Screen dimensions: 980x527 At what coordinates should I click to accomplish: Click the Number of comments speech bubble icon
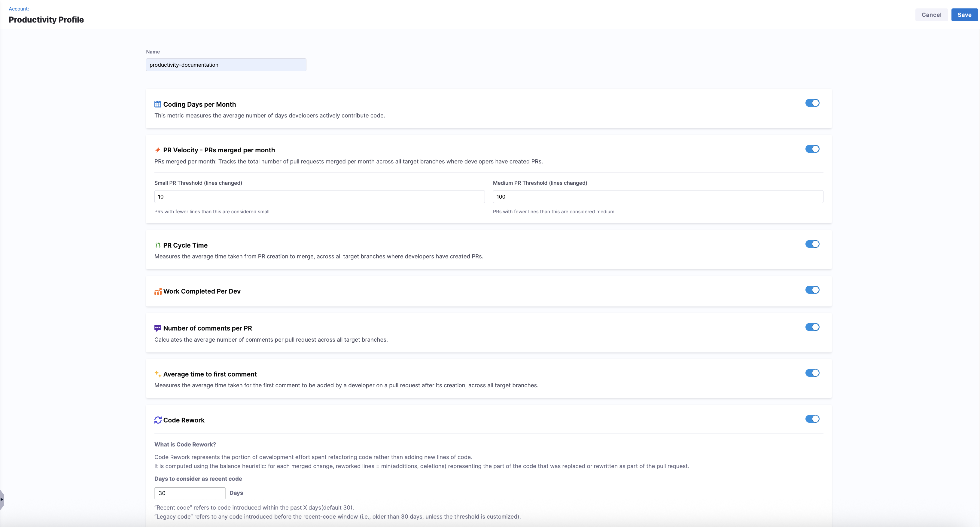[x=157, y=328]
